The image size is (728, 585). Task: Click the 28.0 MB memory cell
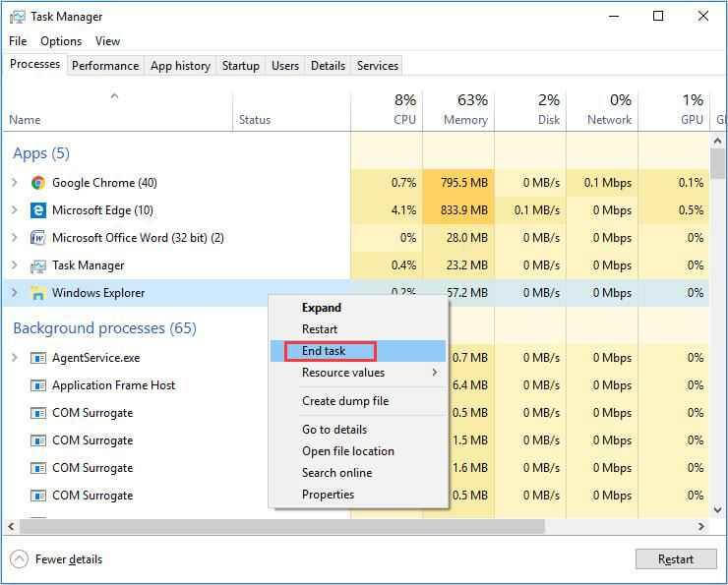458,238
